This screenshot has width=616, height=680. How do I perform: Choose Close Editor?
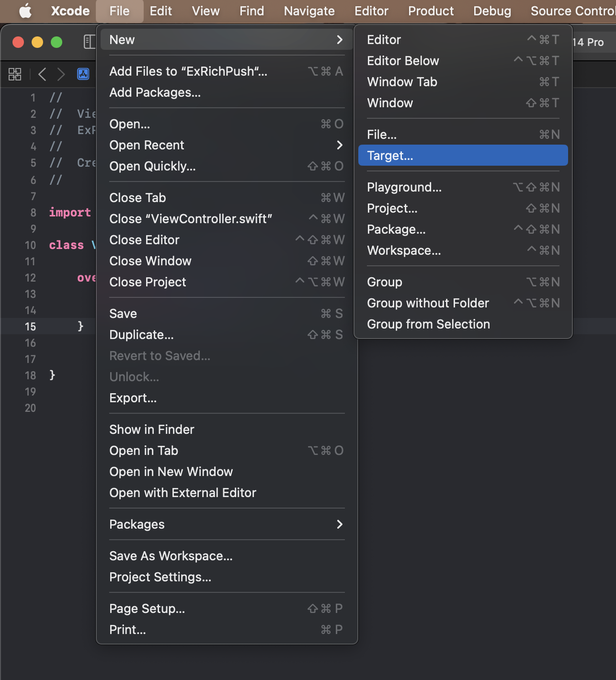[227, 240]
